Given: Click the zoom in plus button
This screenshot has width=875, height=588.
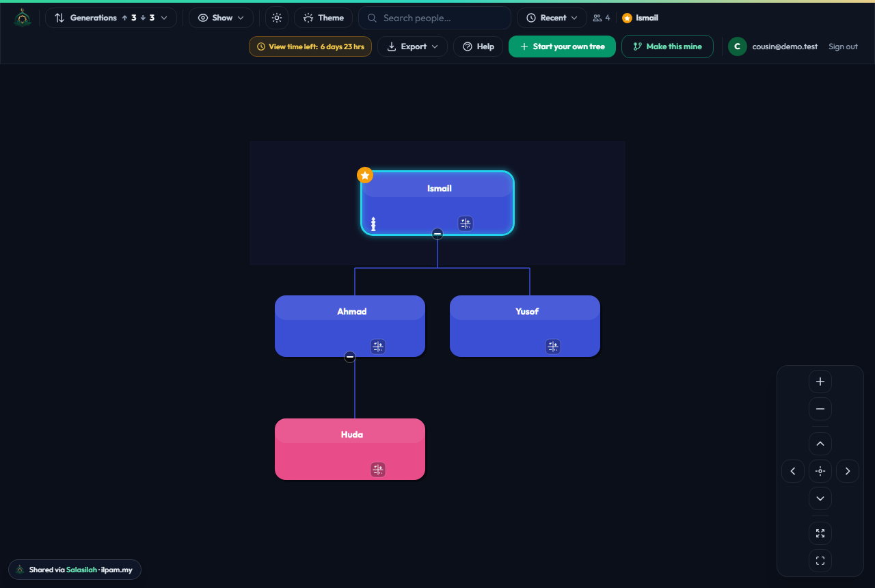Looking at the screenshot, I should pyautogui.click(x=820, y=382).
